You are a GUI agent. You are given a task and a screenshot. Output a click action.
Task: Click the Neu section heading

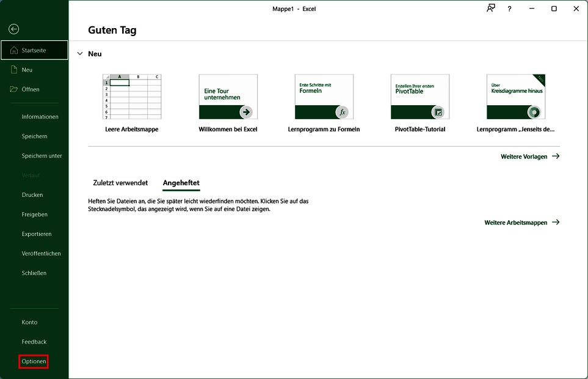95,54
